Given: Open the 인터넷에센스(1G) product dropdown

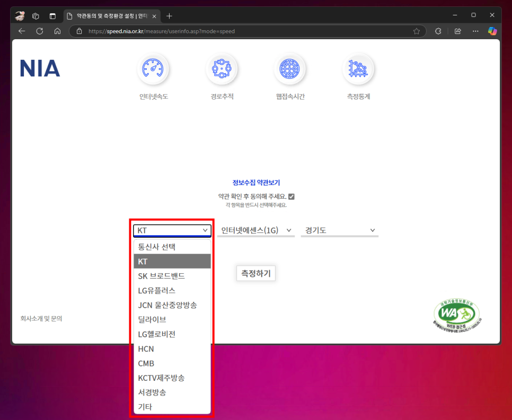Looking at the screenshot, I should coord(256,230).
